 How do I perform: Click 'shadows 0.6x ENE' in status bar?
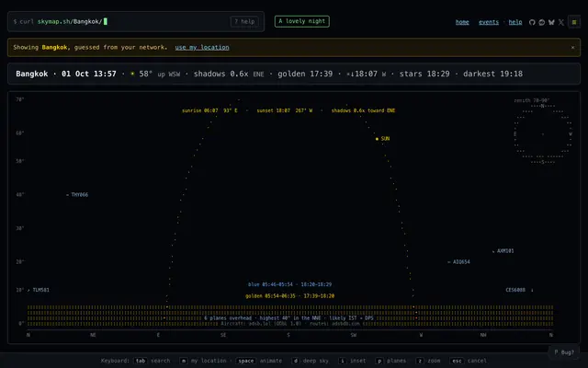[229, 74]
